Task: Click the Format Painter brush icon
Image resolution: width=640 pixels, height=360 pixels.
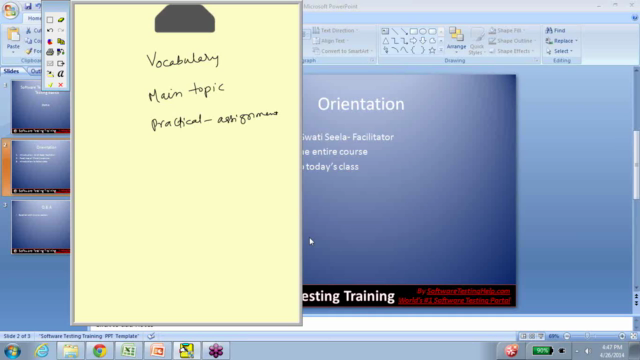Action: pyautogui.click(x=29, y=51)
